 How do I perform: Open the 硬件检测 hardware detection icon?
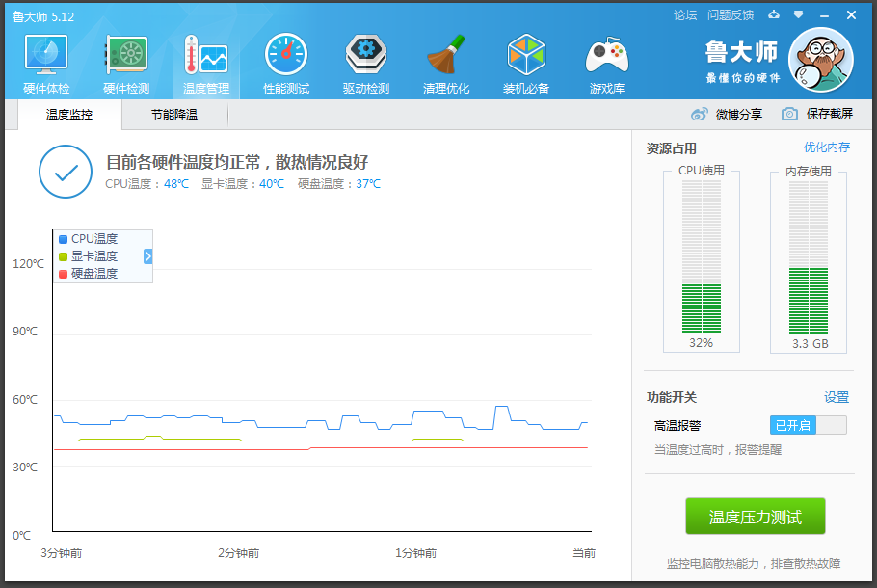click(x=126, y=54)
